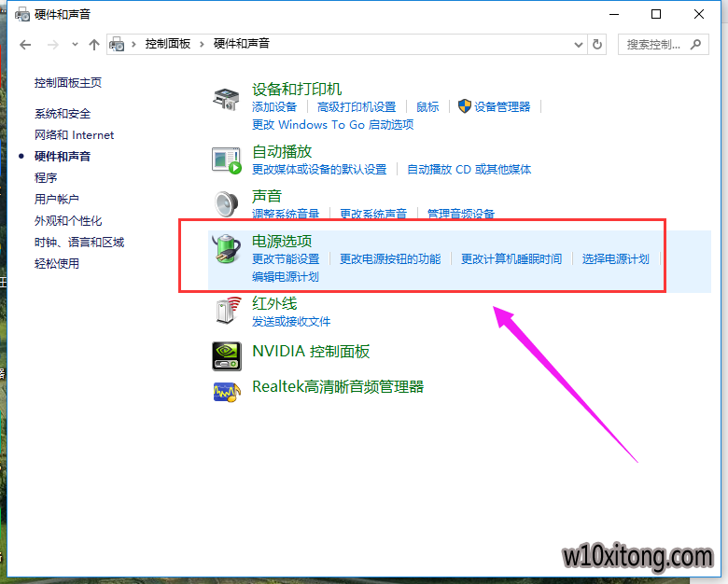Click the 添加设备 link
The height and width of the screenshot is (584, 728).
coord(274,107)
